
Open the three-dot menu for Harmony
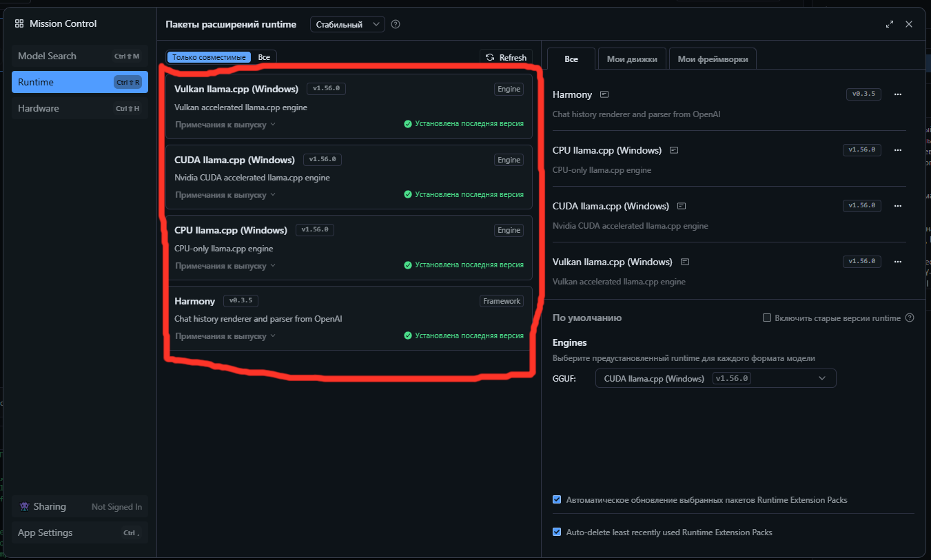pos(897,94)
